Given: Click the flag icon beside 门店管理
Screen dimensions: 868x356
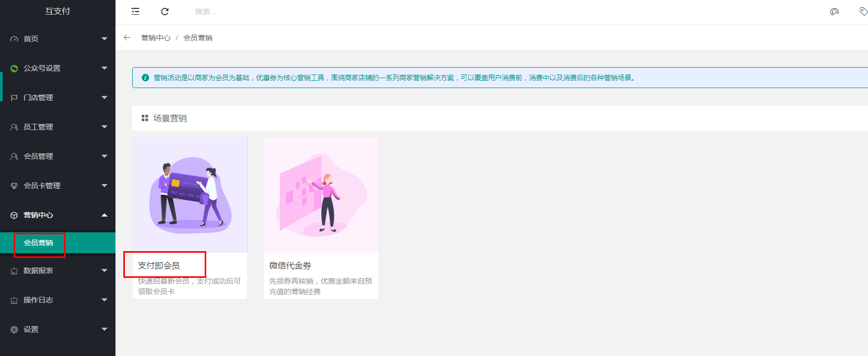Looking at the screenshot, I should (14, 98).
